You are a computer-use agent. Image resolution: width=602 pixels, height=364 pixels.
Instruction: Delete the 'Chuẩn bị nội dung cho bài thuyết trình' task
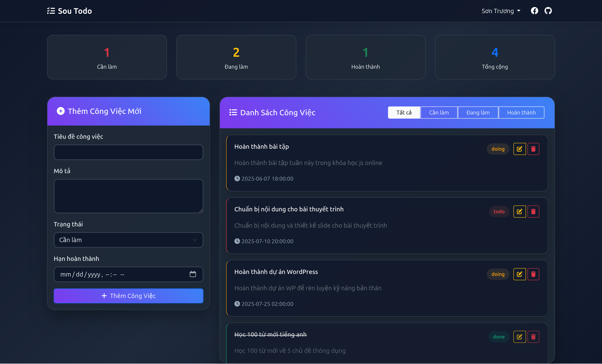tap(533, 212)
